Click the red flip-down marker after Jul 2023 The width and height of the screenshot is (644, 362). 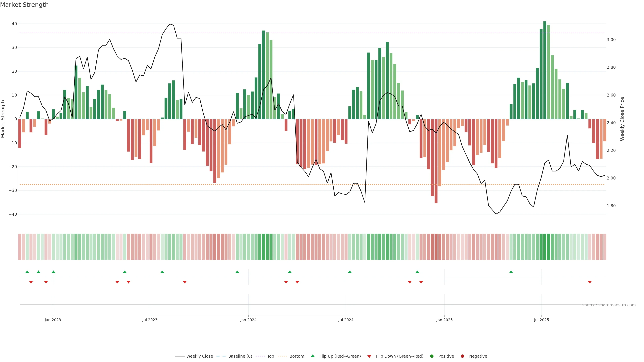(185, 282)
